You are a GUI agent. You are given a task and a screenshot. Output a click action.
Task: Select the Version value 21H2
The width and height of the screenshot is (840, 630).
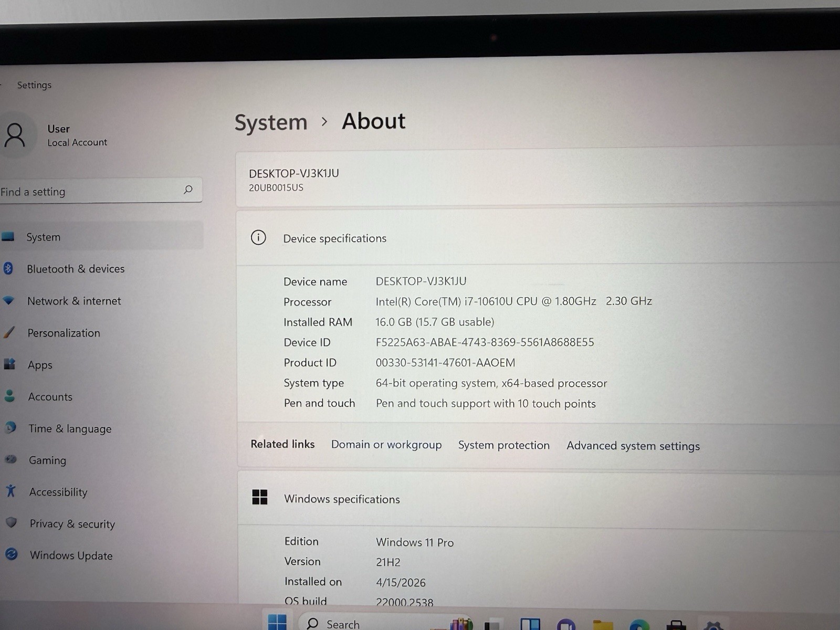click(x=388, y=562)
